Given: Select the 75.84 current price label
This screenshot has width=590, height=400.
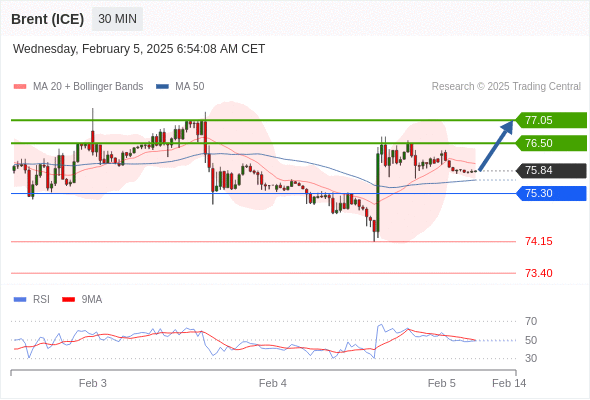Looking at the screenshot, I should [x=552, y=170].
